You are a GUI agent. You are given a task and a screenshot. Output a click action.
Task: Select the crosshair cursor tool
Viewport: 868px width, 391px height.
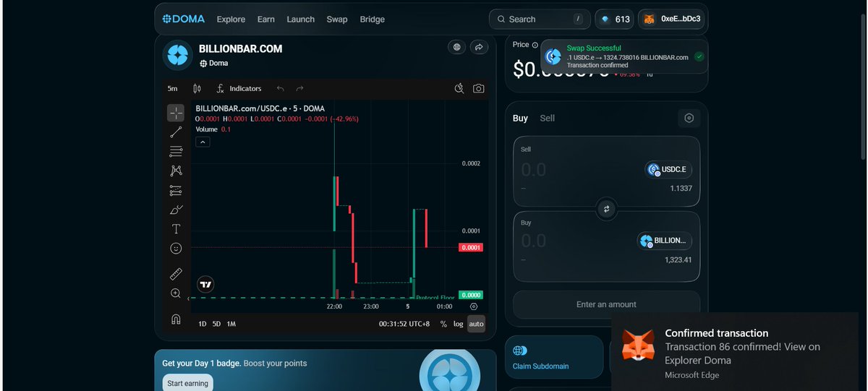click(176, 113)
